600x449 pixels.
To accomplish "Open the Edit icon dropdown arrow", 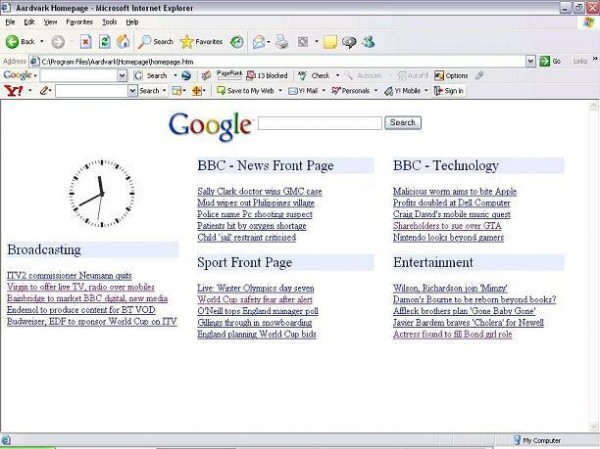I will 316,41.
